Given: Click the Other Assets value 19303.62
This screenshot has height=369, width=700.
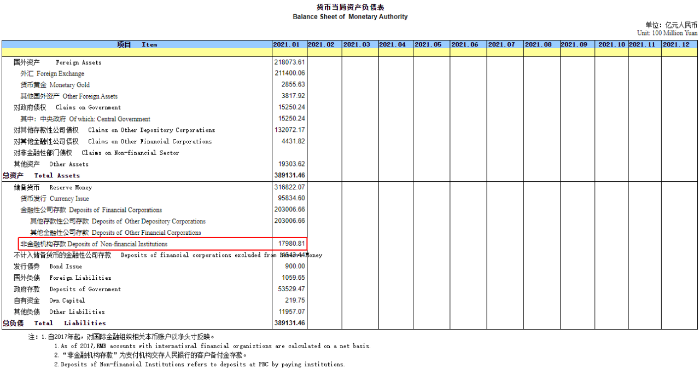Looking at the screenshot, I should pyautogui.click(x=291, y=164).
